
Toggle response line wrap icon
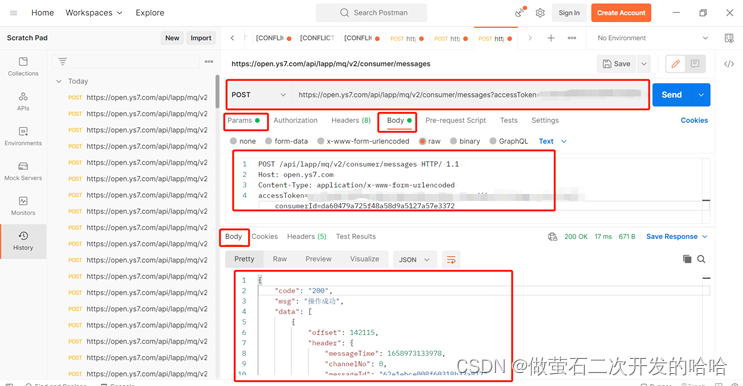pos(451,260)
